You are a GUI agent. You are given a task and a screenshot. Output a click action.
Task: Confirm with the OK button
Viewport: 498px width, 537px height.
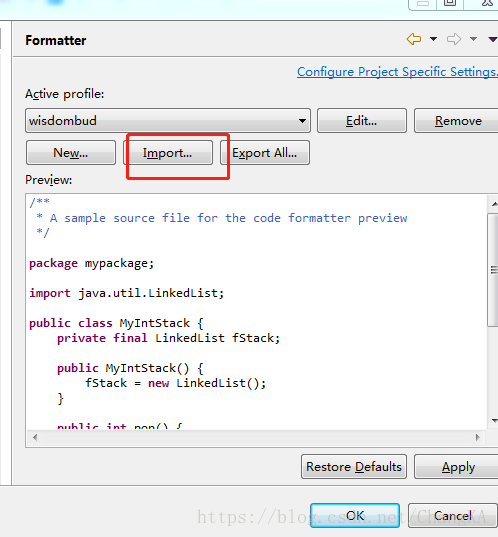coord(355,515)
